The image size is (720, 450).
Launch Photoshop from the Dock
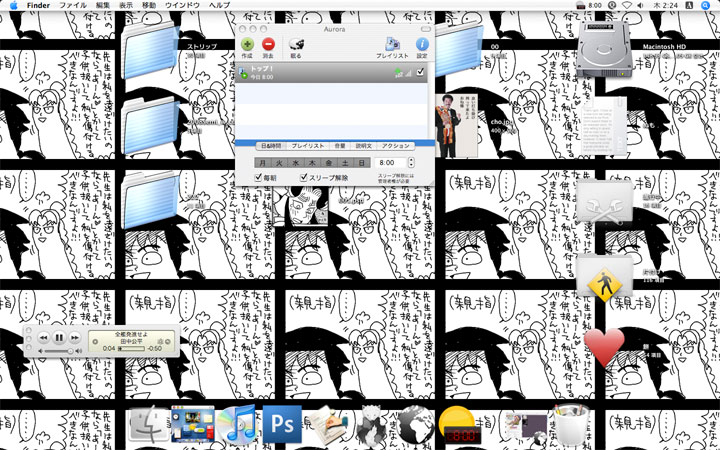click(x=282, y=424)
